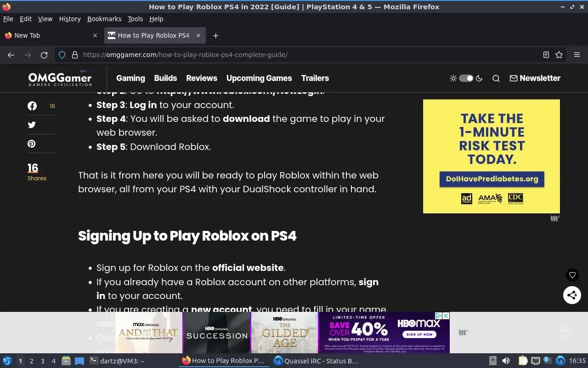Click the show desktop taskbar icon
Screen dimensions: 588x368
79,361
